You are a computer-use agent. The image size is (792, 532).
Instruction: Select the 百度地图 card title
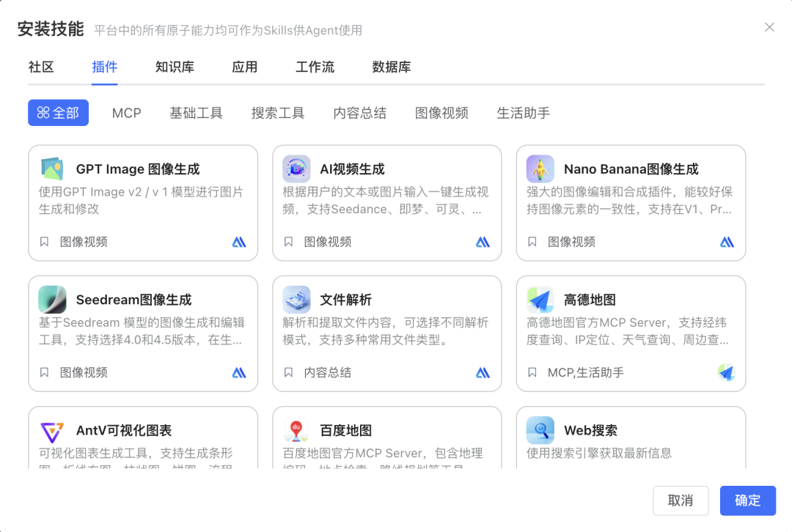point(345,431)
